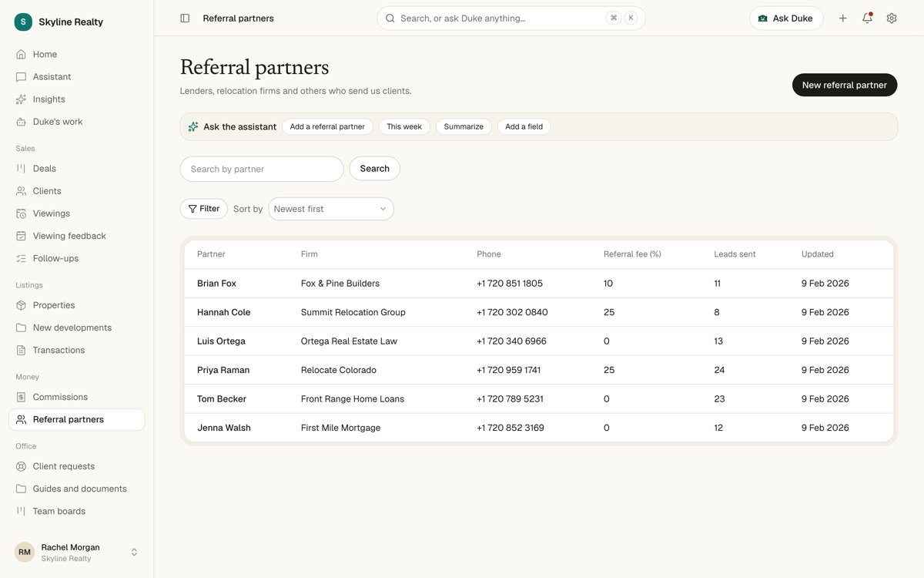The image size is (924, 578).
Task: Click the Follow-ups checklist icon
Action: pos(21,258)
